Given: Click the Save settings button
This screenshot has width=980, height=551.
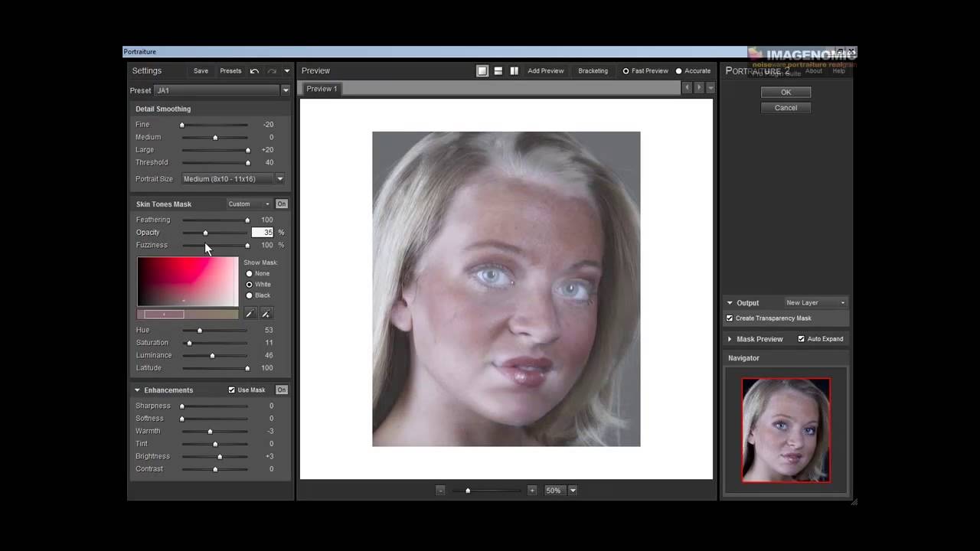Looking at the screenshot, I should point(201,71).
